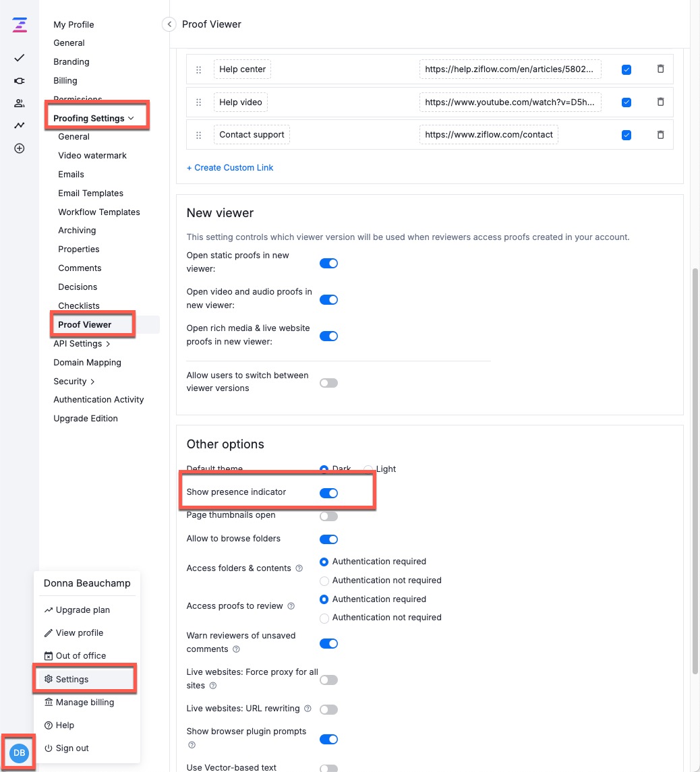
Task: Uncheck the Help center link checkbox
Action: (626, 69)
